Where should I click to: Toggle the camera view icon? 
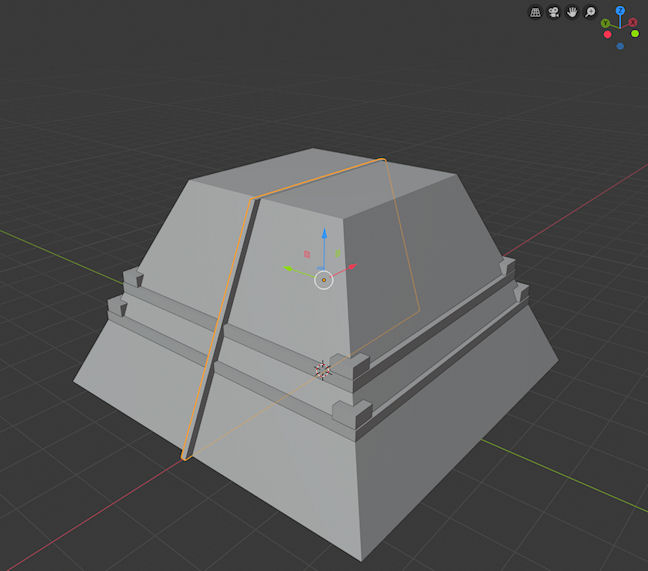click(x=553, y=12)
